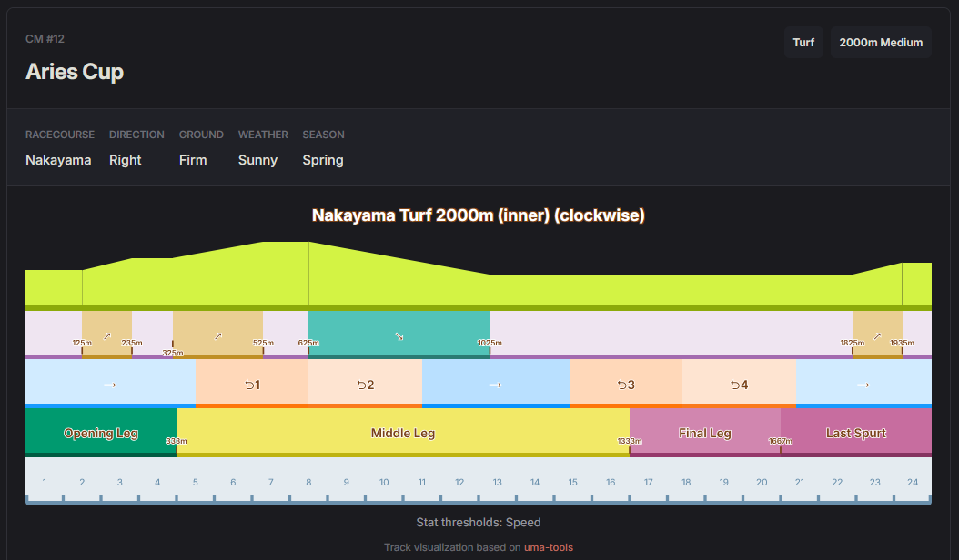The height and width of the screenshot is (560, 959).
Task: Click the final straight arrow at track end
Action: click(863, 385)
